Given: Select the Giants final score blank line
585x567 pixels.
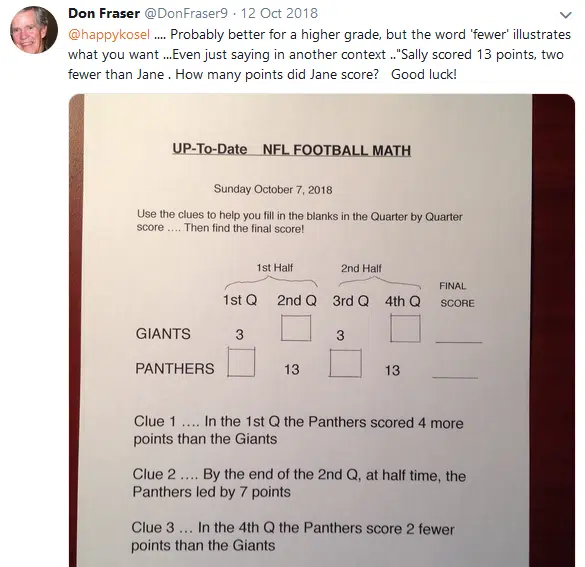Looking at the screenshot, I should point(459,341).
